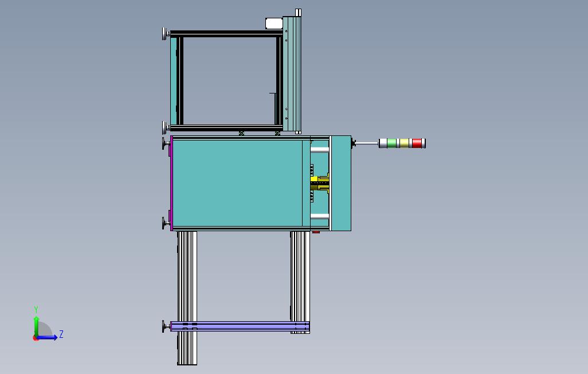Select the lower silver guide shaft in cabinet
This screenshot has height=374, width=588.
320,217
